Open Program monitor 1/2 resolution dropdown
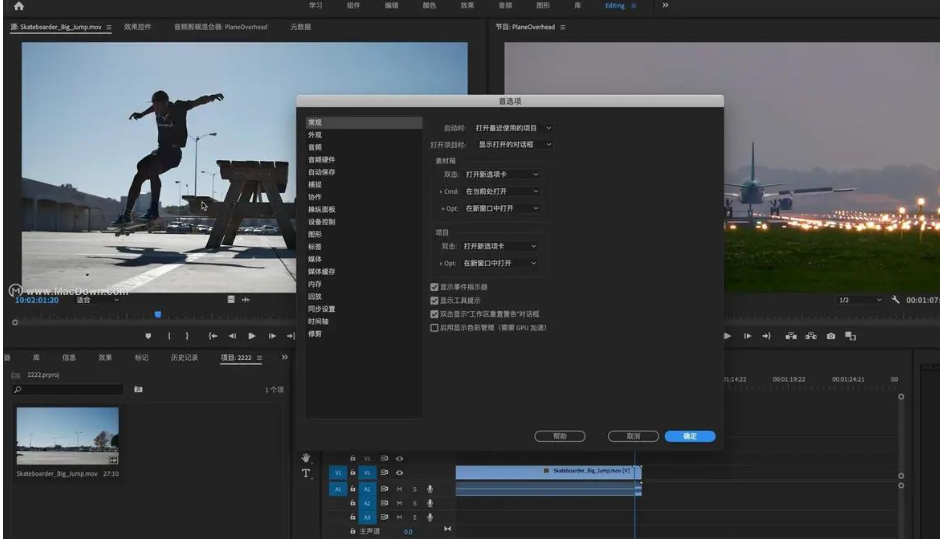The width and height of the screenshot is (940, 539). tap(860, 300)
